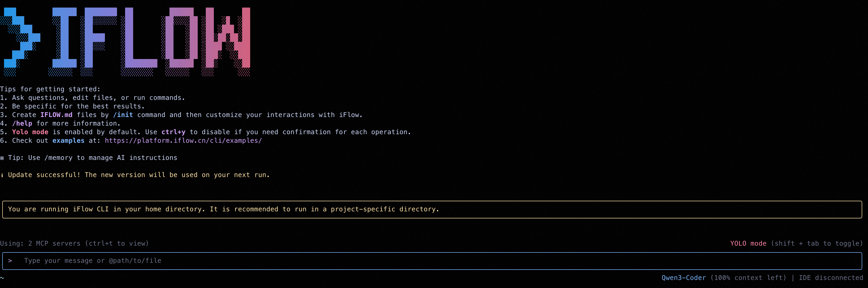
Task: Click the shift + tab to toggle hint
Action: coord(817,244)
